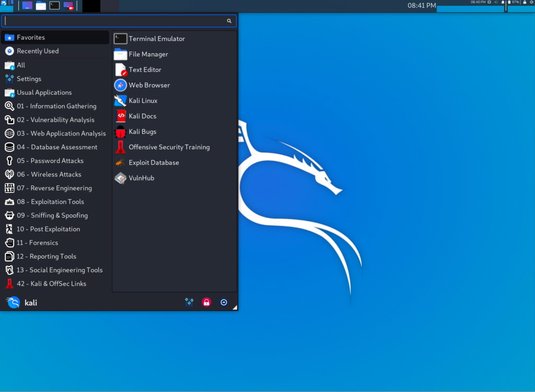
Task: Show All applications
Action: (55, 65)
